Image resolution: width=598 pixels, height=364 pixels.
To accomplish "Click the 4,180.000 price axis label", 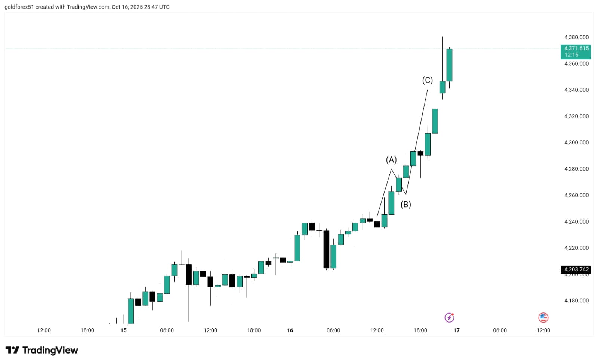I will pyautogui.click(x=576, y=301).
